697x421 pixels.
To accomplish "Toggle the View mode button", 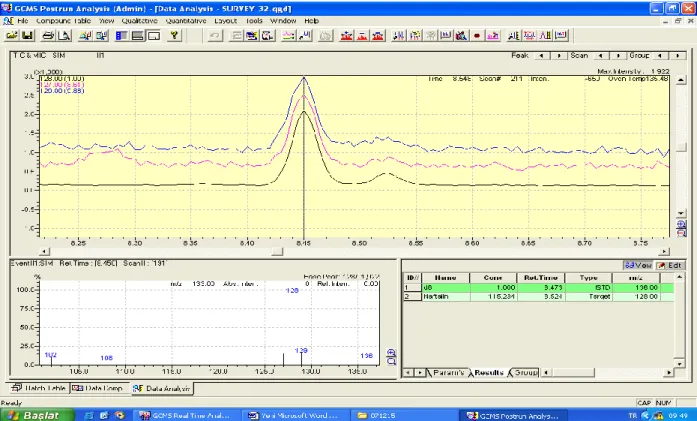I will click(638, 265).
